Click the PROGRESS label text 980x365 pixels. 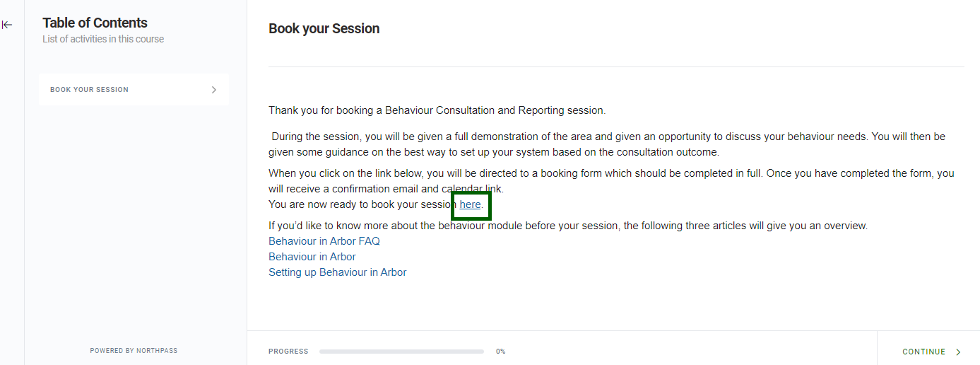click(288, 352)
